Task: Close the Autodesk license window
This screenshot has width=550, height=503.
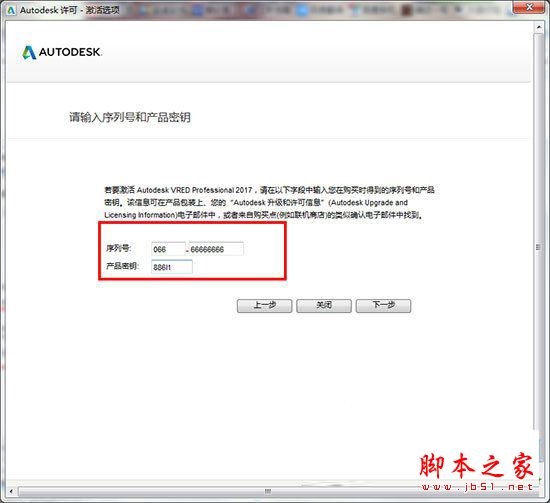Action: point(529,7)
